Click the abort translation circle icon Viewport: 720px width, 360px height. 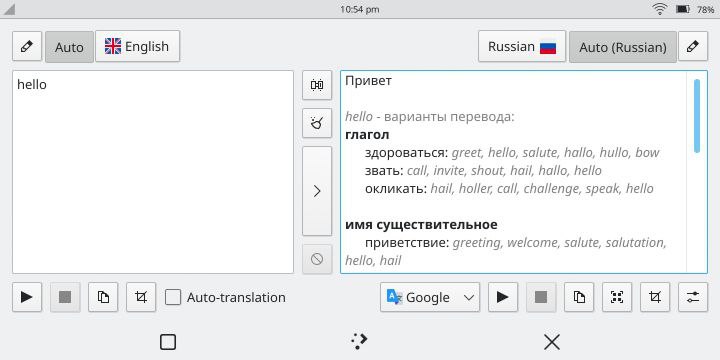317,259
